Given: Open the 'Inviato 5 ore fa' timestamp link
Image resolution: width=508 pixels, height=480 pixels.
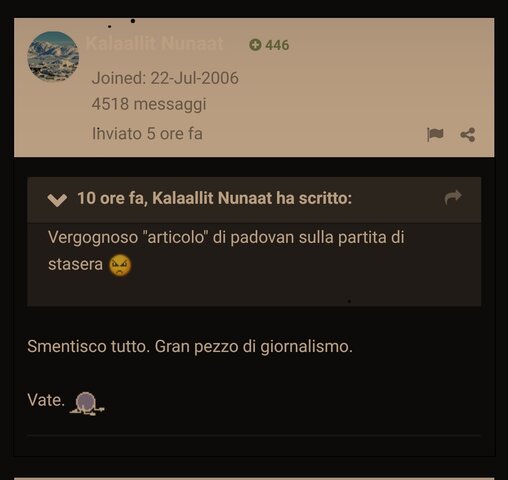Looking at the screenshot, I should click(x=147, y=134).
